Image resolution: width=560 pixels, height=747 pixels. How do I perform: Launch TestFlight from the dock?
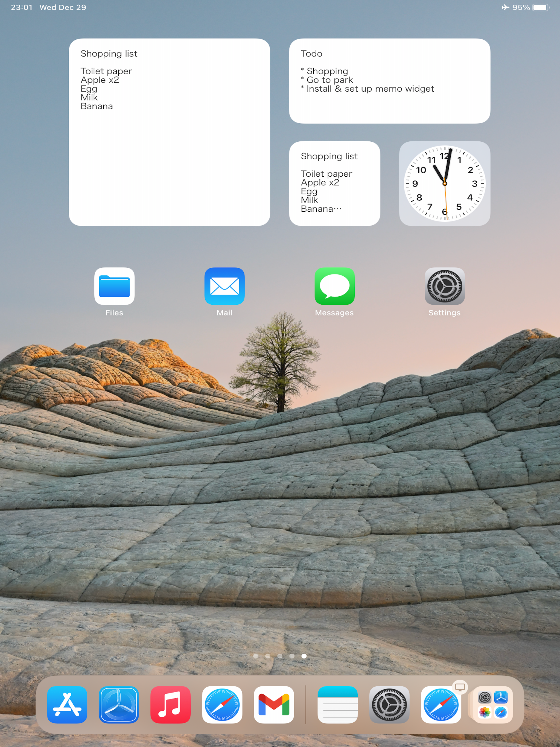coord(119,704)
